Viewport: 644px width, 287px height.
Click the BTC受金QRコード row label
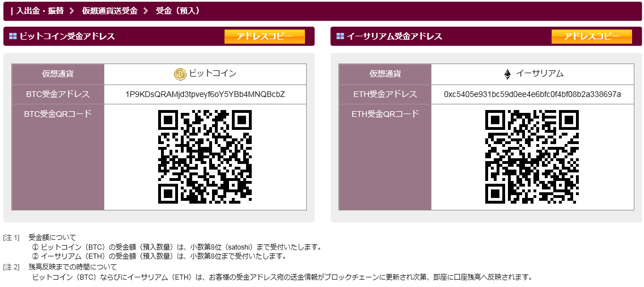(58, 114)
